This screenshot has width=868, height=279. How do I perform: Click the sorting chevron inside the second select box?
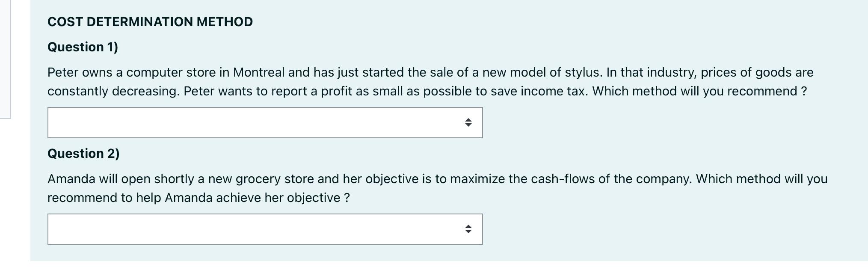(468, 229)
